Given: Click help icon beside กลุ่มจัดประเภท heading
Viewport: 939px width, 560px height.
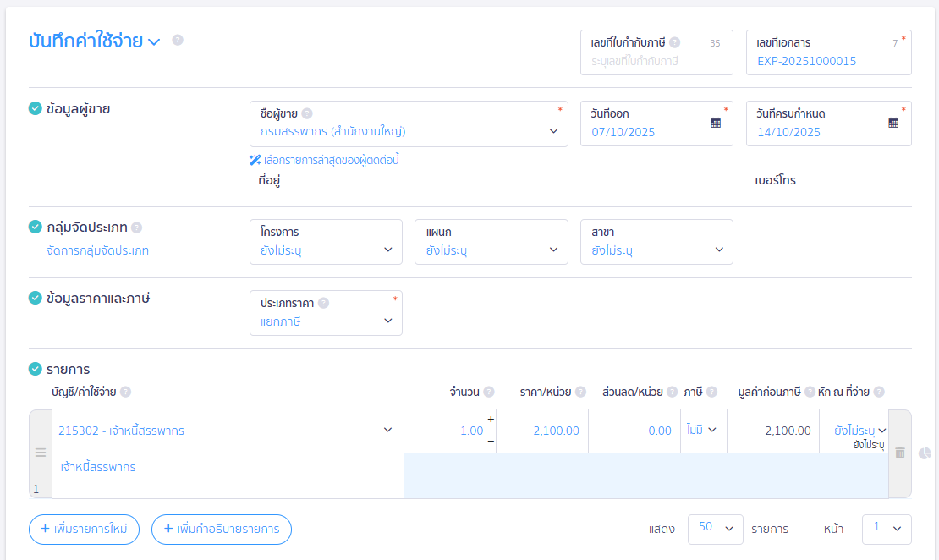Looking at the screenshot, I should [137, 228].
